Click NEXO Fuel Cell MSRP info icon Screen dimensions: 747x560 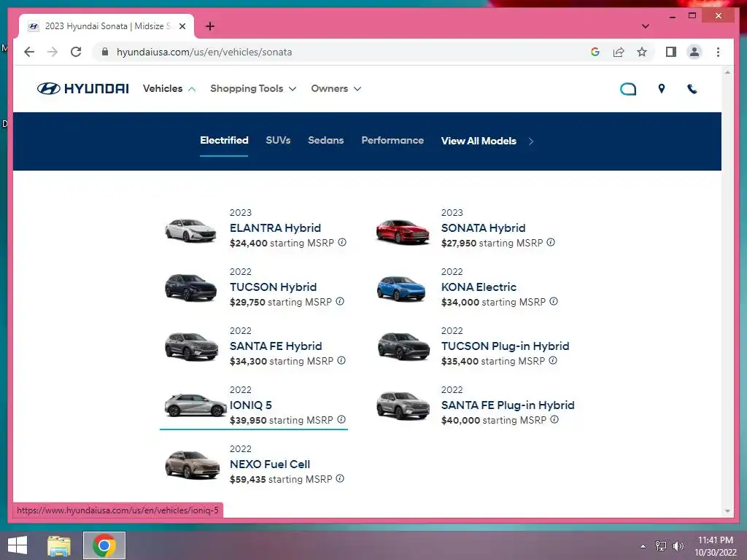(340, 478)
